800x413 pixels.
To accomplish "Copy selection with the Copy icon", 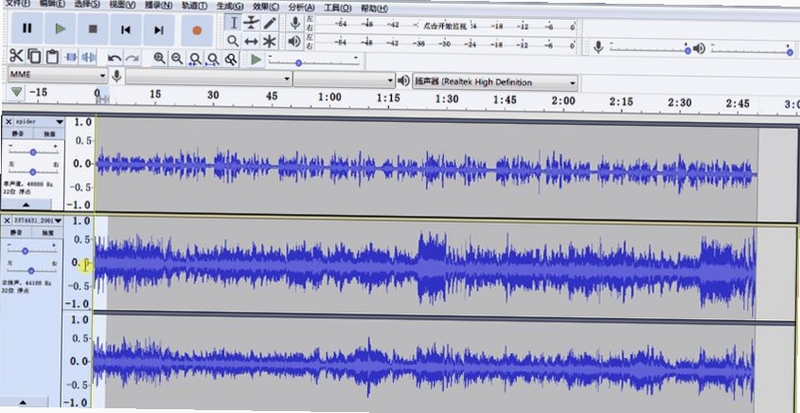I will 35,56.
